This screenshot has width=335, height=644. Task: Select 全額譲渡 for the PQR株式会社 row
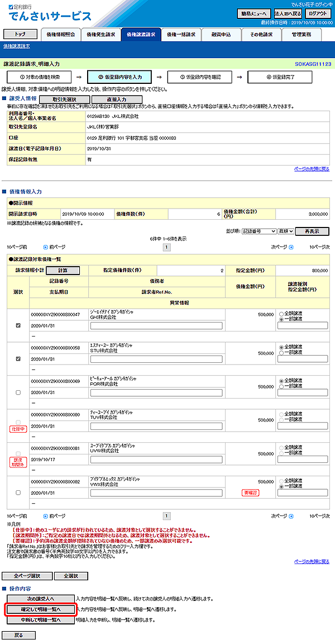[281, 381]
